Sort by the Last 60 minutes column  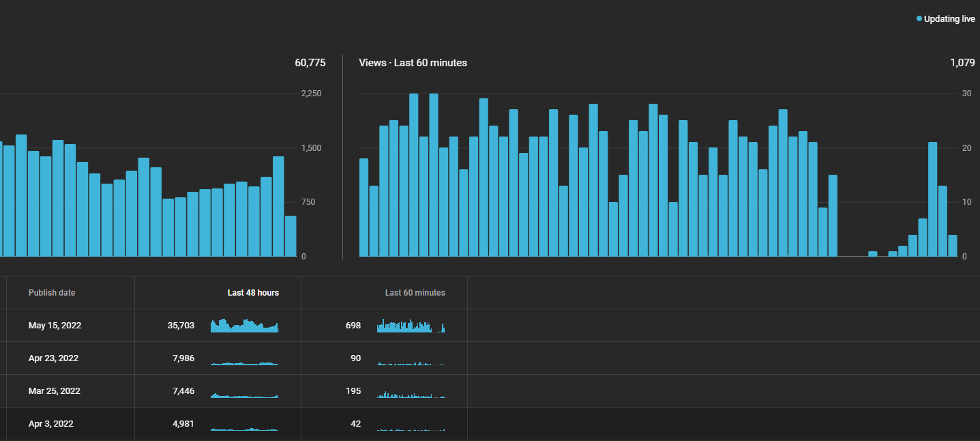tap(415, 292)
